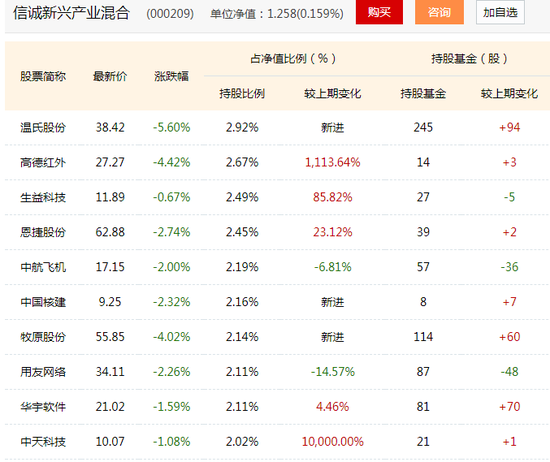This screenshot has width=550, height=462.
Task: Open the 高德红外 stock link
Action: pos(43,162)
